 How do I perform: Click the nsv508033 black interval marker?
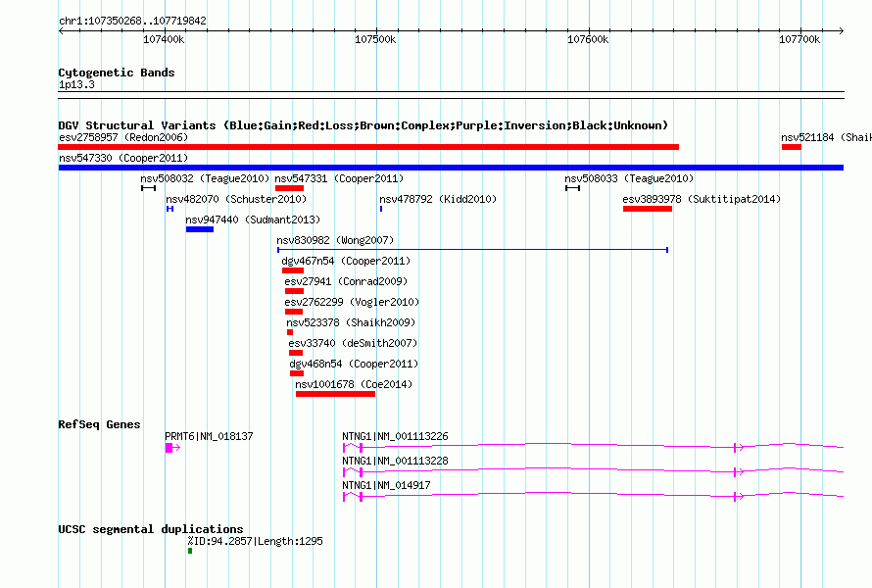pos(573,188)
